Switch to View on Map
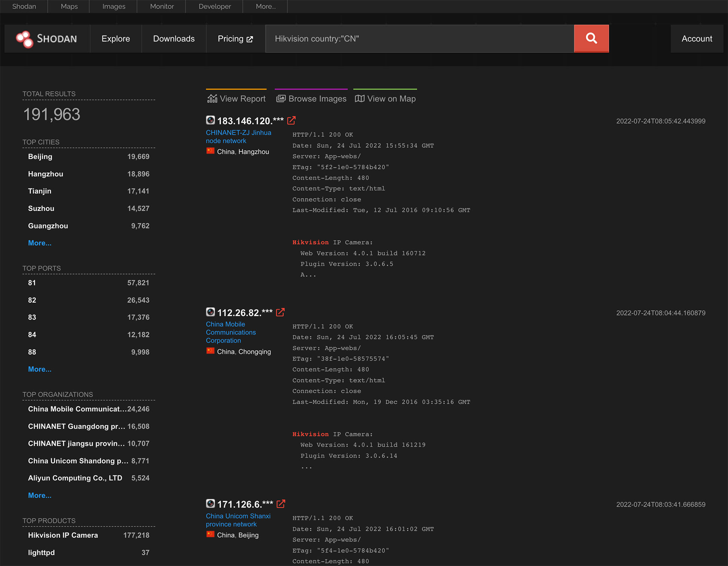Image resolution: width=728 pixels, height=566 pixels. click(x=385, y=99)
